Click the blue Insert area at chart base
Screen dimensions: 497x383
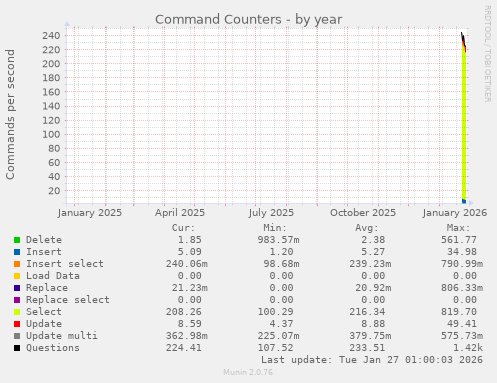click(x=464, y=201)
